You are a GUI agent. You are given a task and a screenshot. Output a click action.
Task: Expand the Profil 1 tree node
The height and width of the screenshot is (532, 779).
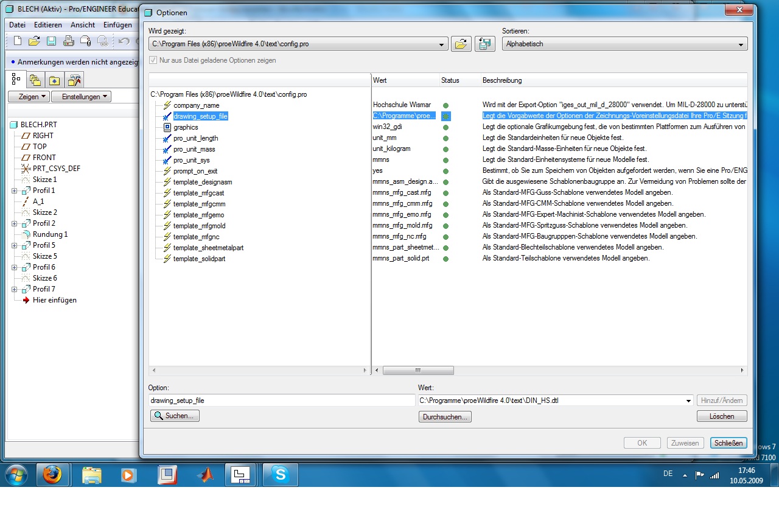coord(15,191)
